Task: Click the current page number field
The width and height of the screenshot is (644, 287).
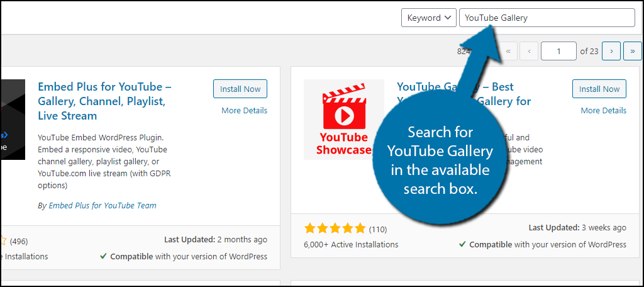Action: coord(558,51)
